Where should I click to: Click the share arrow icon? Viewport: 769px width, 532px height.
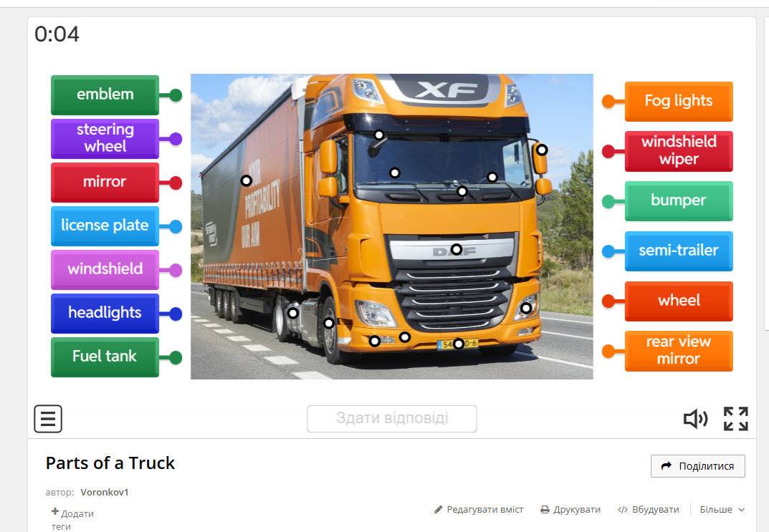(666, 466)
